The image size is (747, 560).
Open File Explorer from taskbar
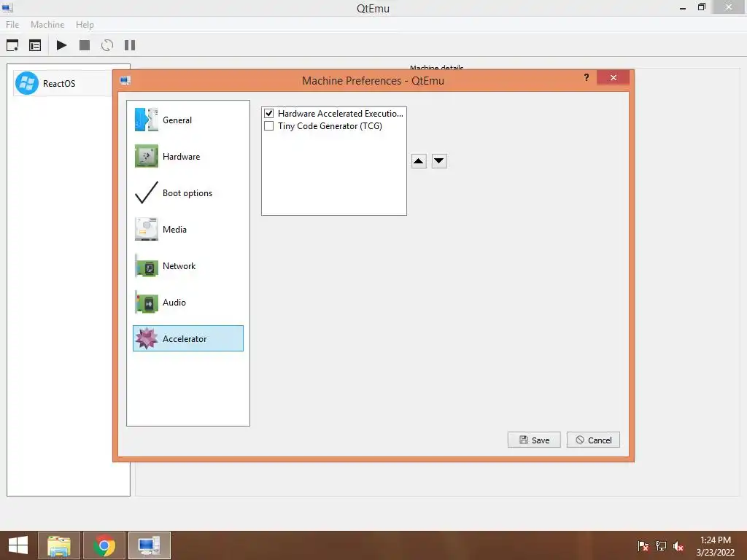[x=59, y=545]
